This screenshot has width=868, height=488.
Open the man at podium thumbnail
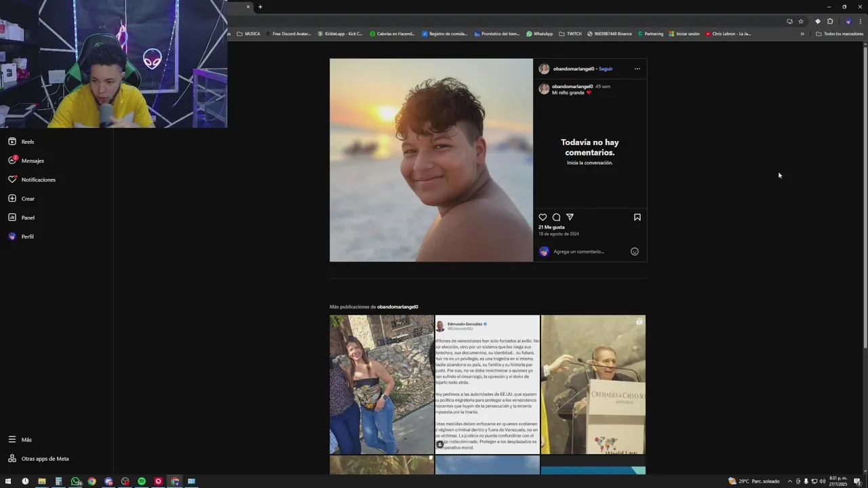pos(593,384)
